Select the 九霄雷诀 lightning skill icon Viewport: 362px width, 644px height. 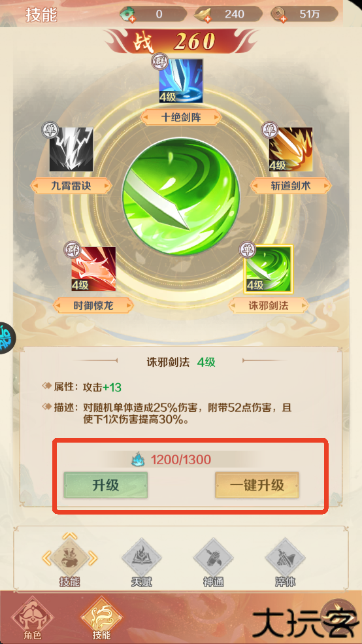click(71, 149)
